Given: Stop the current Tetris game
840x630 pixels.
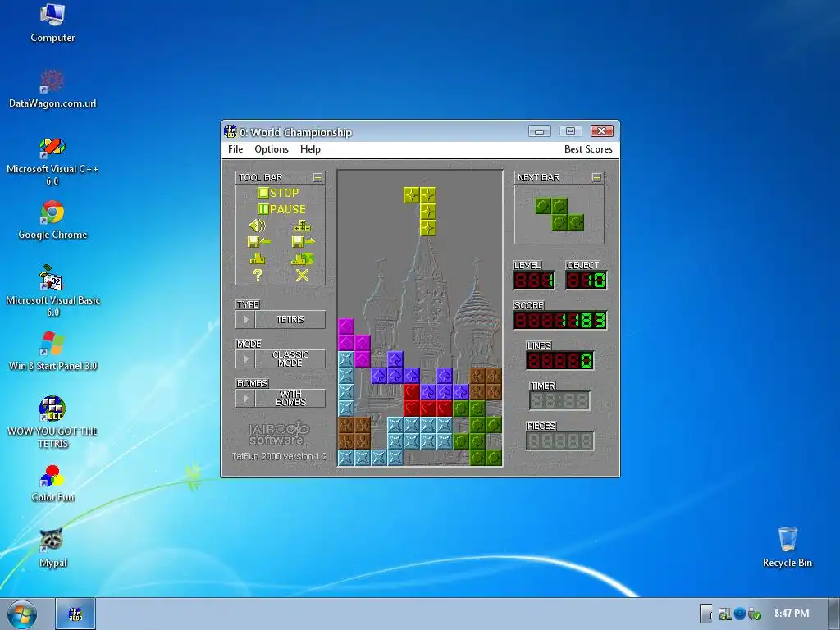Looking at the screenshot, I should click(278, 193).
